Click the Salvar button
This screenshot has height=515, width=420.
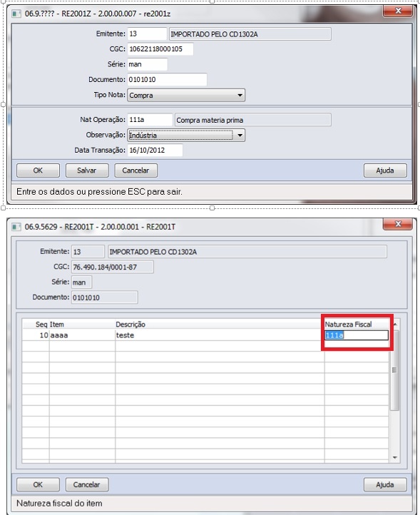click(x=87, y=170)
